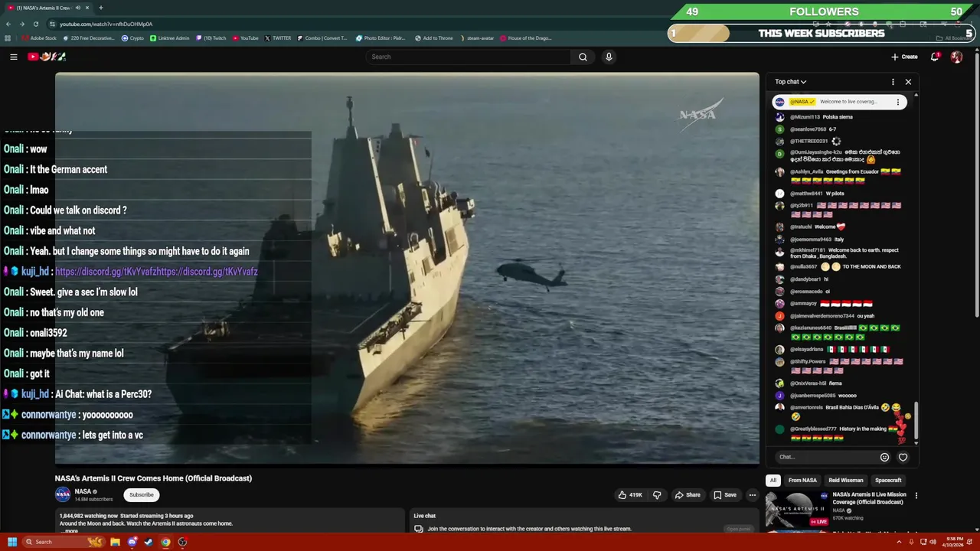The width and height of the screenshot is (980, 551).
Task: Switch to Chrome in the taskbar
Action: click(165, 542)
